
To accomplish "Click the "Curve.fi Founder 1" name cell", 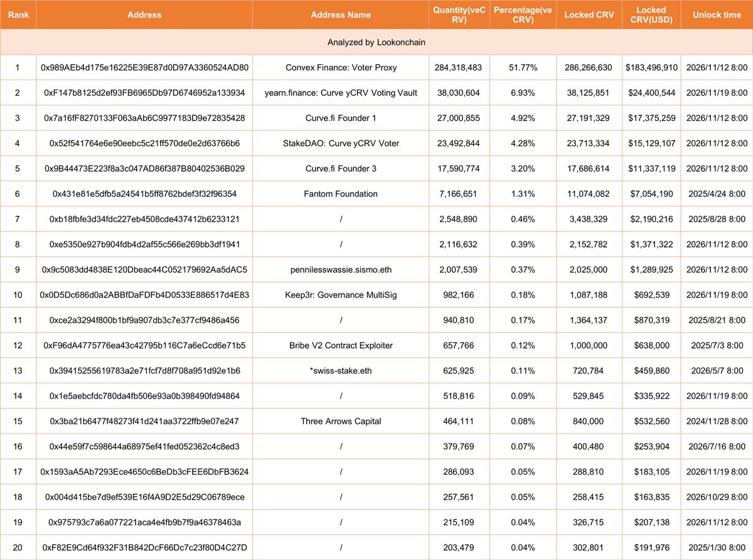I will pos(341,118).
